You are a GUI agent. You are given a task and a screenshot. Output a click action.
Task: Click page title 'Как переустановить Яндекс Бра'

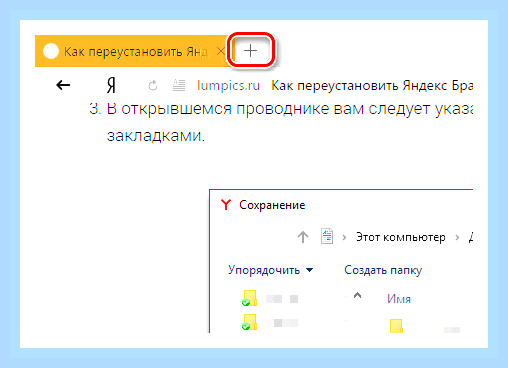pyautogui.click(x=372, y=86)
